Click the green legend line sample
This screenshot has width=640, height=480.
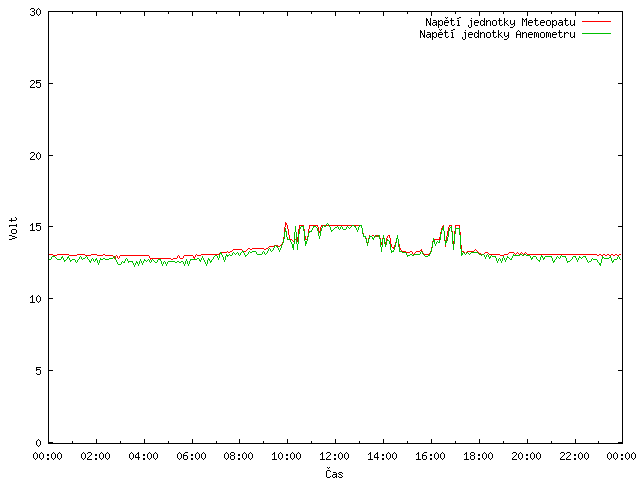click(596, 33)
